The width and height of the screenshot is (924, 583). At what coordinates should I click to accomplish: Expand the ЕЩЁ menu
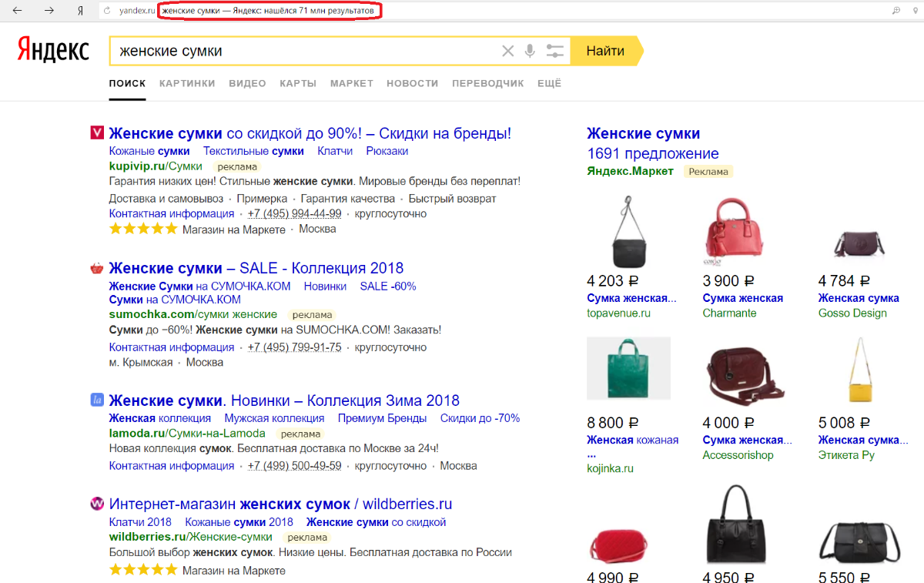click(549, 83)
